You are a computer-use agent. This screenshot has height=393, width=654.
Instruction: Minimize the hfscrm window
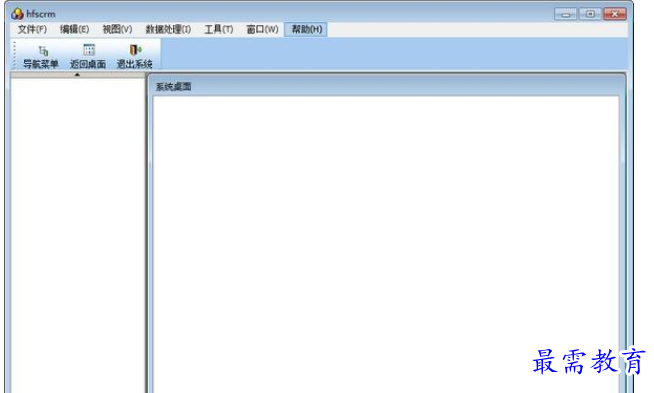(x=566, y=14)
